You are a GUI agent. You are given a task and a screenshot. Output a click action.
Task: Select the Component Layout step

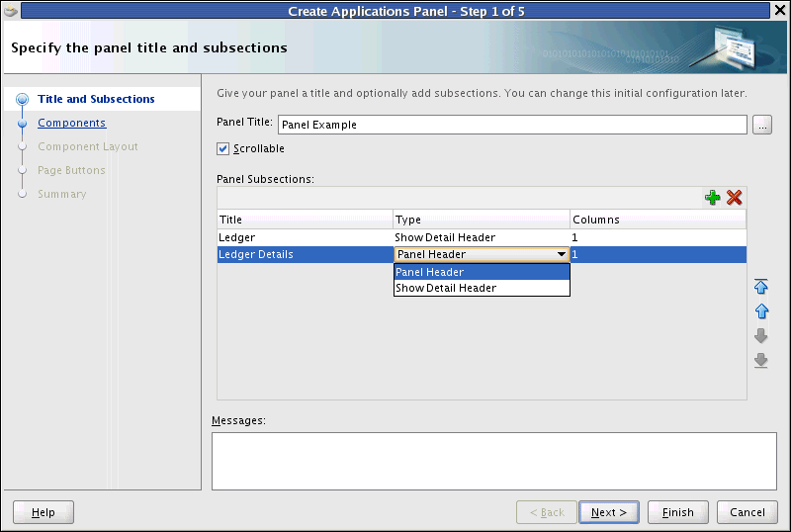click(88, 146)
